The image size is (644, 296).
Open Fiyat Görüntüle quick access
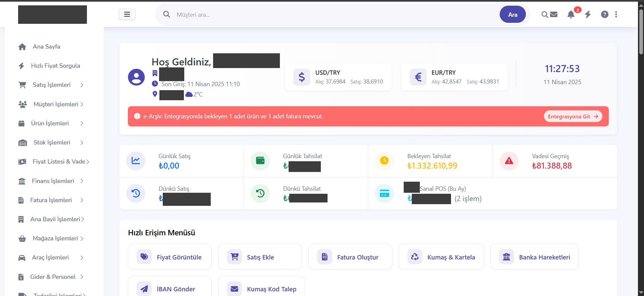pos(170,257)
